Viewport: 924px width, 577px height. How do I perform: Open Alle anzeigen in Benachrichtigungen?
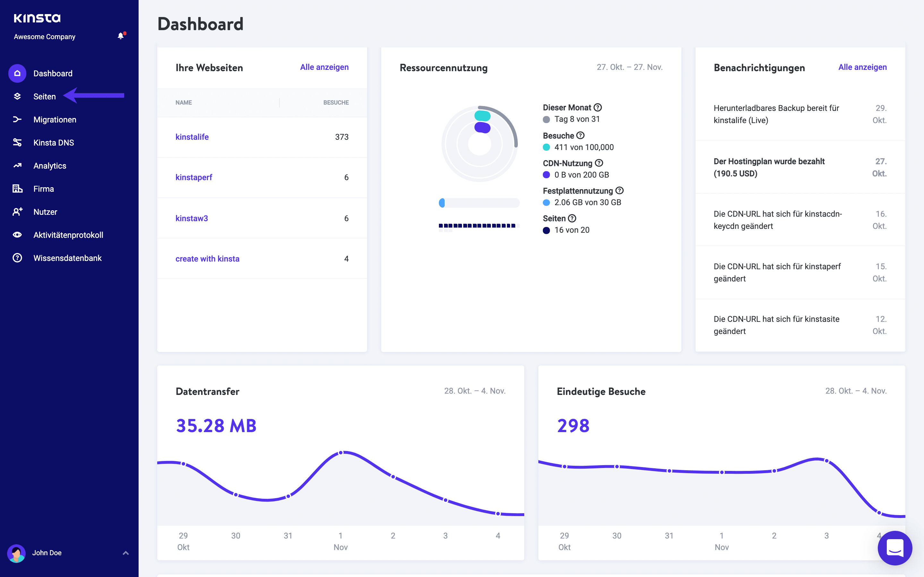[862, 67]
